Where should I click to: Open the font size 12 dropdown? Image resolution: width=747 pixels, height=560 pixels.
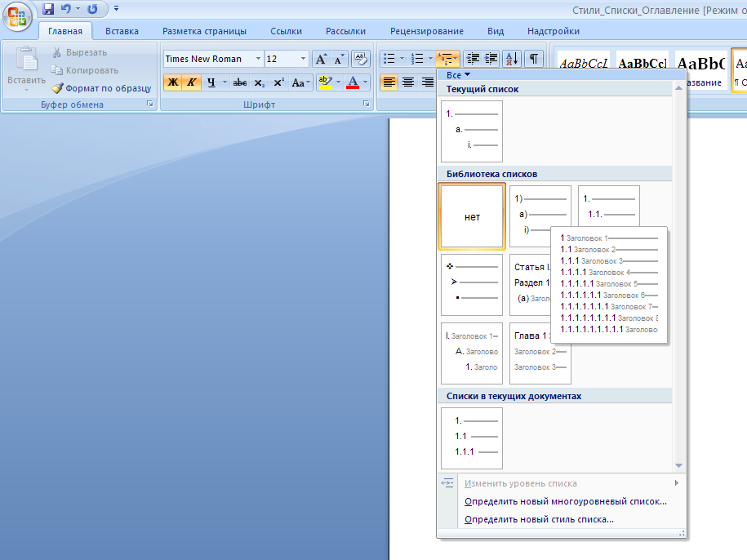click(303, 59)
